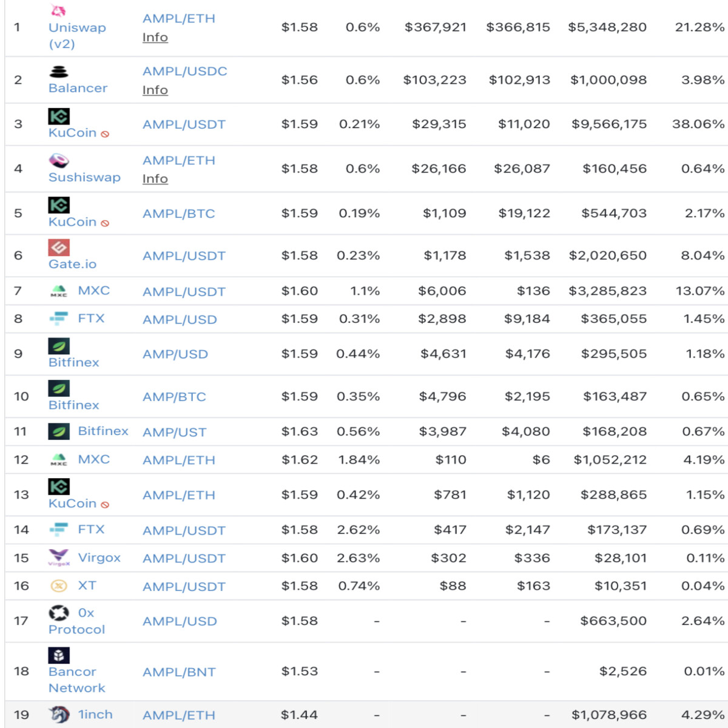The image size is (728, 728).
Task: Click the FTX logo in row 14
Action: pos(58,530)
